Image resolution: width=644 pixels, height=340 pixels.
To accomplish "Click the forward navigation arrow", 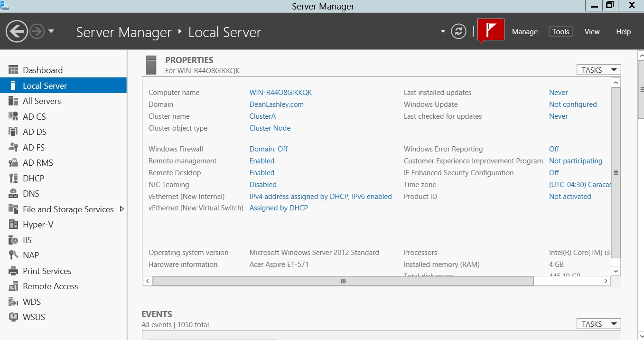I will click(x=37, y=32).
